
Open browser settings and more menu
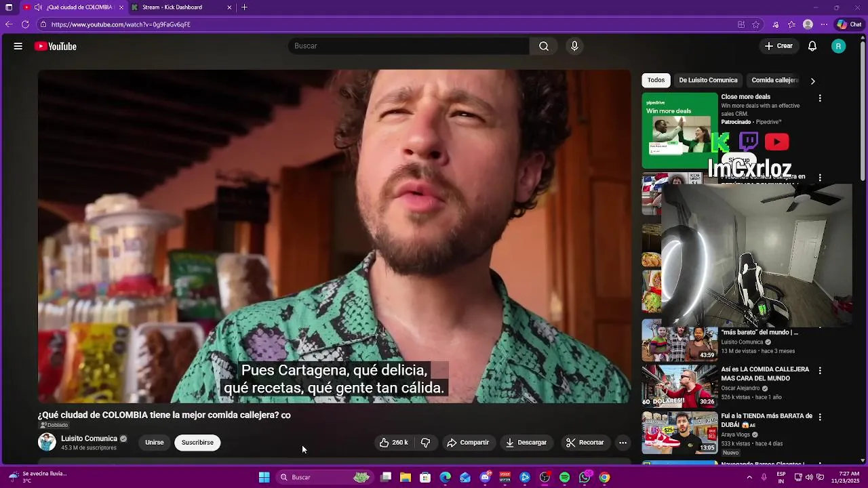pyautogui.click(x=824, y=24)
